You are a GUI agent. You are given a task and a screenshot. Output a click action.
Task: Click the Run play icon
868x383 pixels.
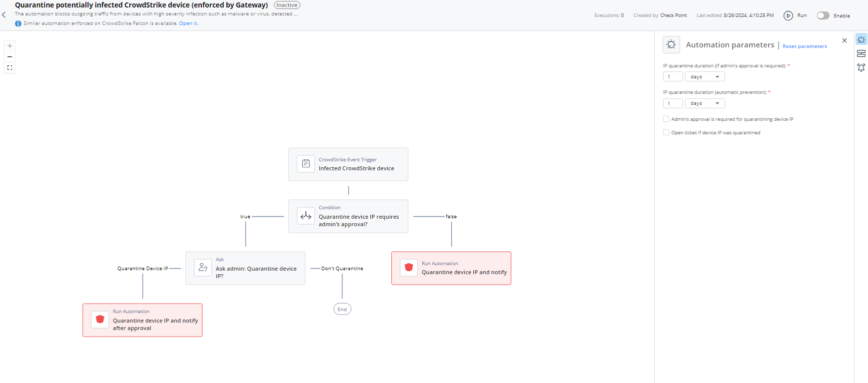tap(788, 15)
